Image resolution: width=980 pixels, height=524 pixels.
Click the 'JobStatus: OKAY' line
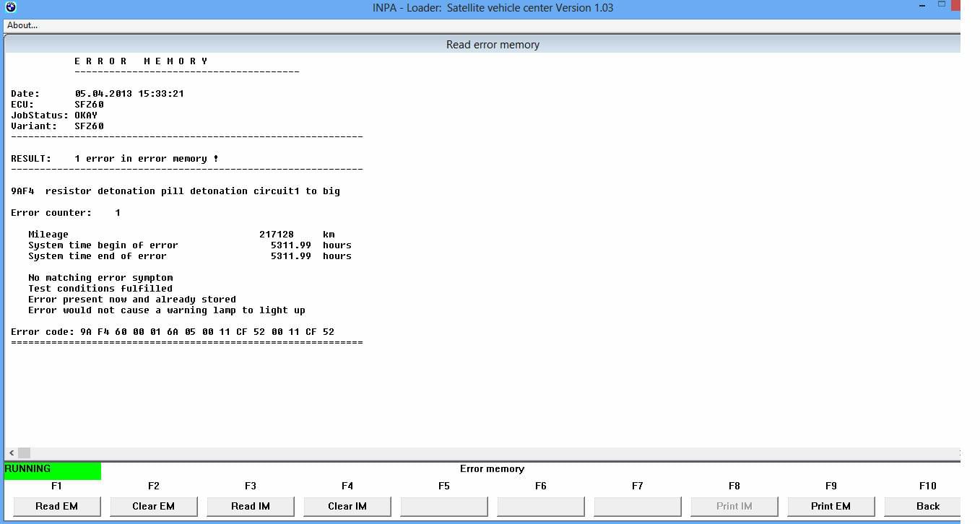pyautogui.click(x=54, y=115)
